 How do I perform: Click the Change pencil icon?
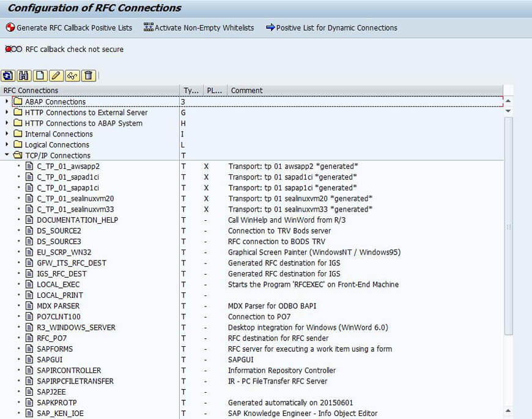(56, 76)
